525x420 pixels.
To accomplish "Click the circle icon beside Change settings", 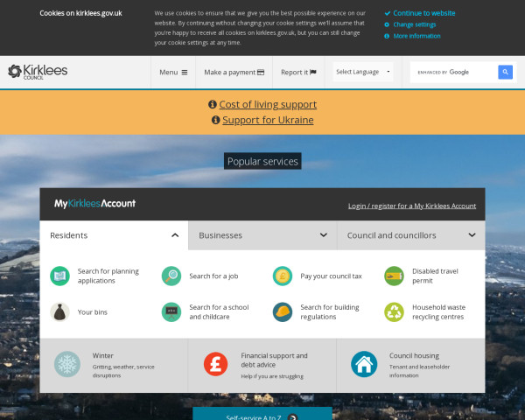I will [x=387, y=24].
